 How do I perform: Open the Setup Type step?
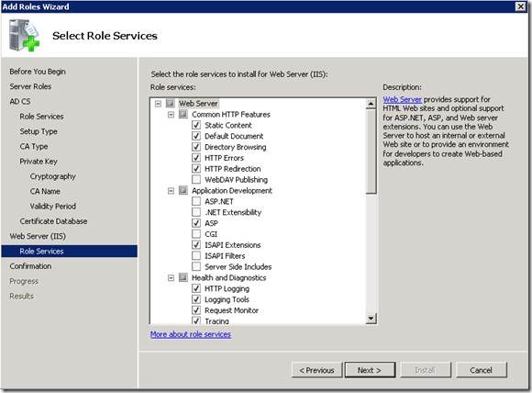39,131
